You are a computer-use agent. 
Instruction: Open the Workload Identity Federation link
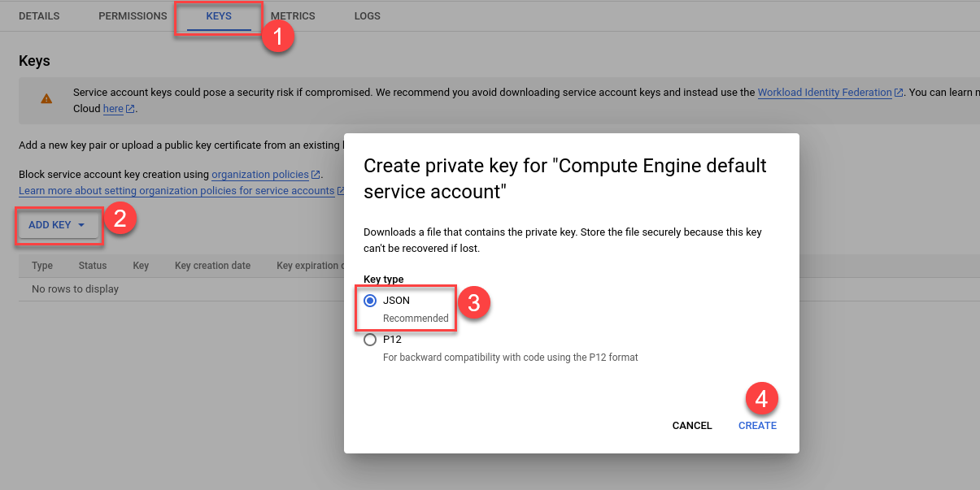pos(825,93)
